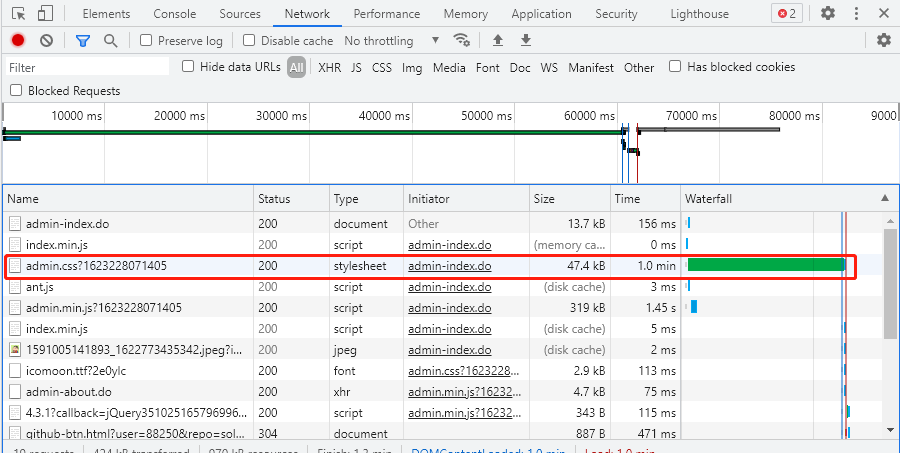Viewport: 900px width, 453px height.
Task: Click the Waterfall column sort arrow
Action: pyautogui.click(x=884, y=199)
